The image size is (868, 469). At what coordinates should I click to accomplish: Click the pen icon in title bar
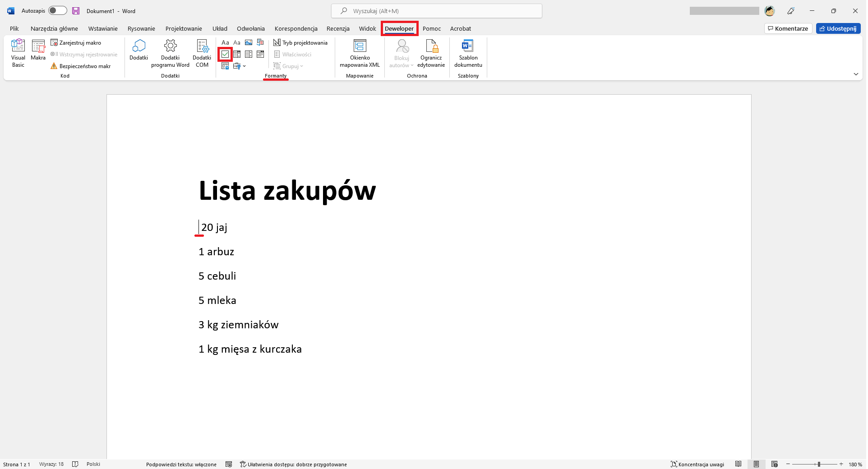tap(791, 11)
